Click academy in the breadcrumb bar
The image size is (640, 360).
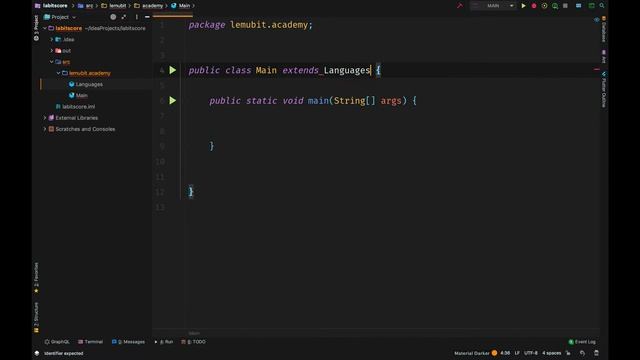point(152,6)
